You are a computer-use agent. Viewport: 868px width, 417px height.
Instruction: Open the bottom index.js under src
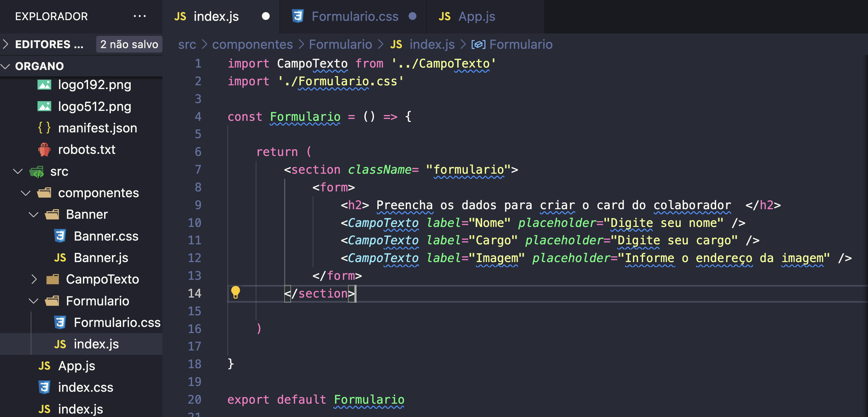81,409
